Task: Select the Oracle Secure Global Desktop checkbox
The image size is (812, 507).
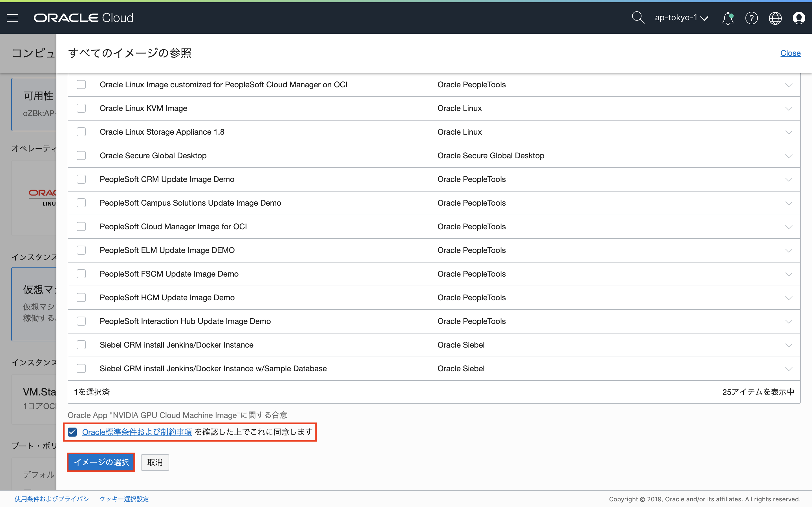Action: (81, 155)
